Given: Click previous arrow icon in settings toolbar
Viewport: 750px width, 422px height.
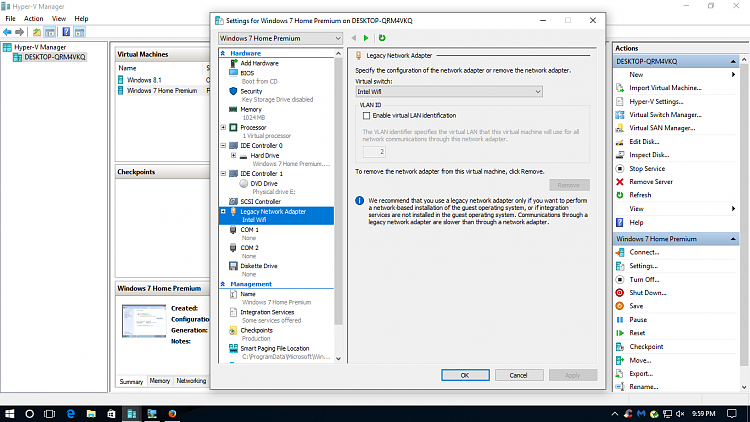Looking at the screenshot, I should coord(353,38).
